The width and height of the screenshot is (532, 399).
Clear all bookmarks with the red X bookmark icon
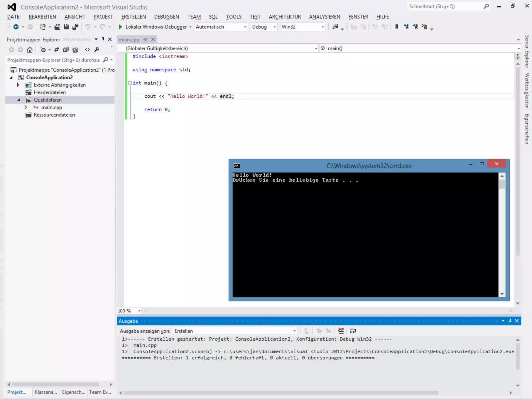pyautogui.click(x=424, y=26)
